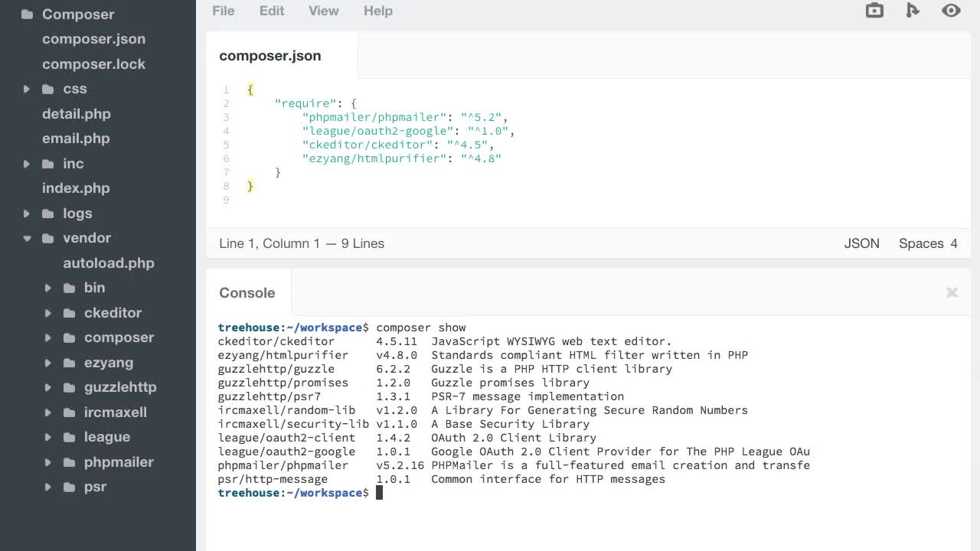Open workspace preview with the eye icon

pyautogui.click(x=951, y=11)
